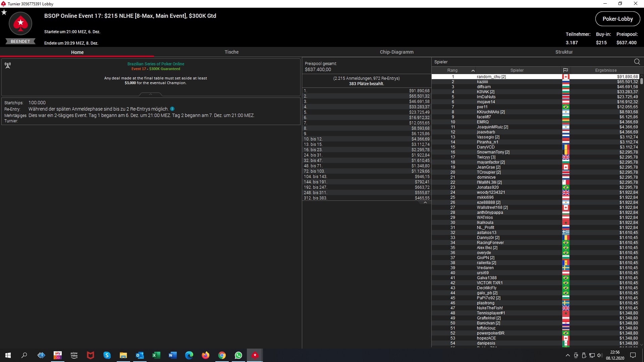644x362 pixels.
Task: Sort by the Spieler column header
Action: point(517,70)
